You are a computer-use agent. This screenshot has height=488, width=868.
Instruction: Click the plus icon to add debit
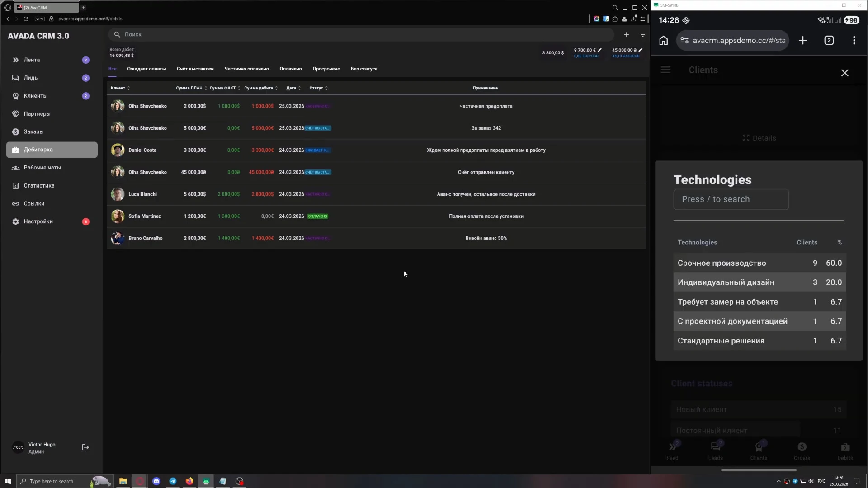pos(626,35)
